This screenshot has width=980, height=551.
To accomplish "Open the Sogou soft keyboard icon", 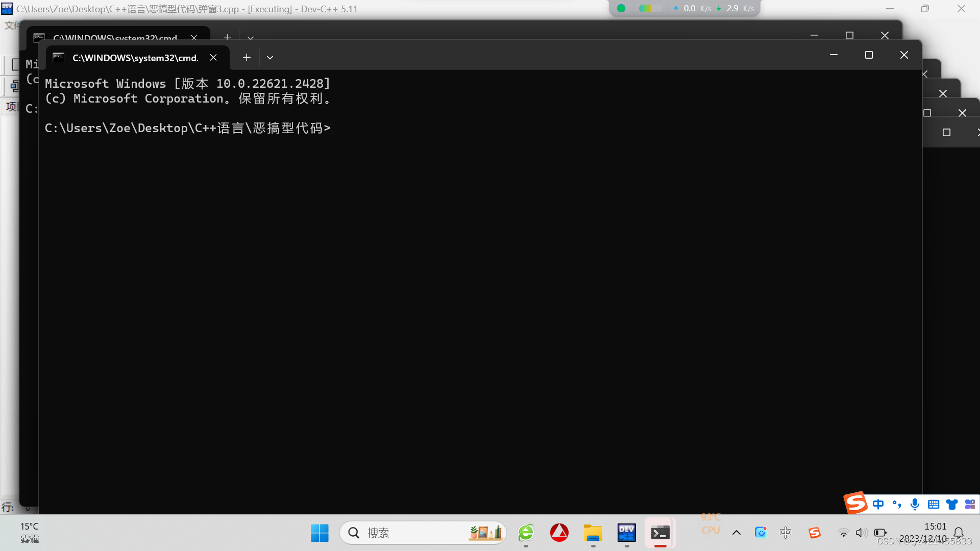I will [x=934, y=504].
